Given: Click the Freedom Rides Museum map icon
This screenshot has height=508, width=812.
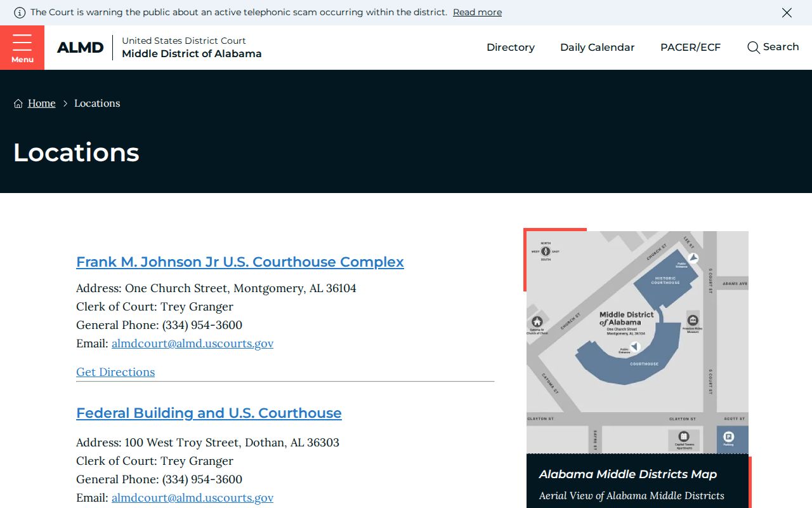Looking at the screenshot, I should click(693, 320).
